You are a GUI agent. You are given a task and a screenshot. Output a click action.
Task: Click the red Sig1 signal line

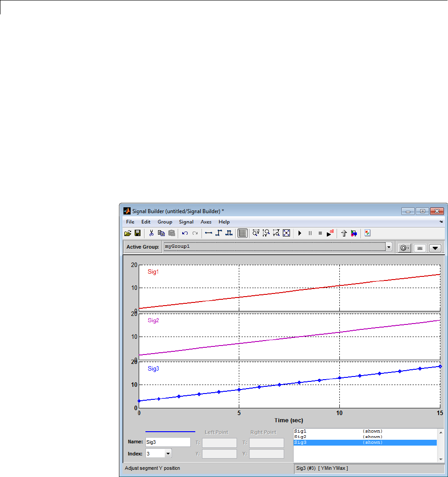point(289,291)
